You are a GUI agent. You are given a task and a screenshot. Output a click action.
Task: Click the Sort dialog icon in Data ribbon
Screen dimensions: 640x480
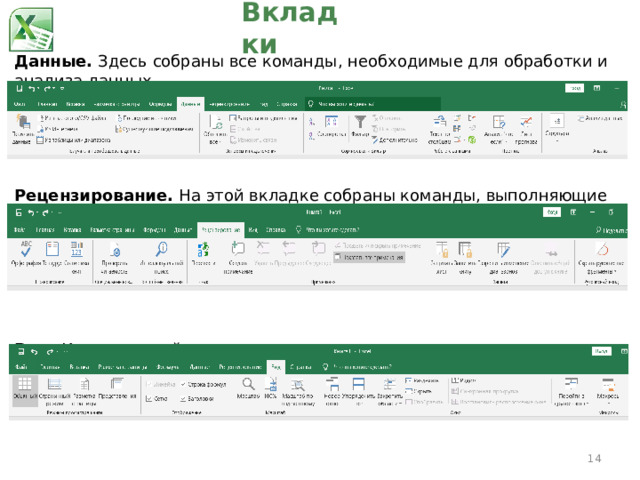pyautogui.click(x=331, y=122)
